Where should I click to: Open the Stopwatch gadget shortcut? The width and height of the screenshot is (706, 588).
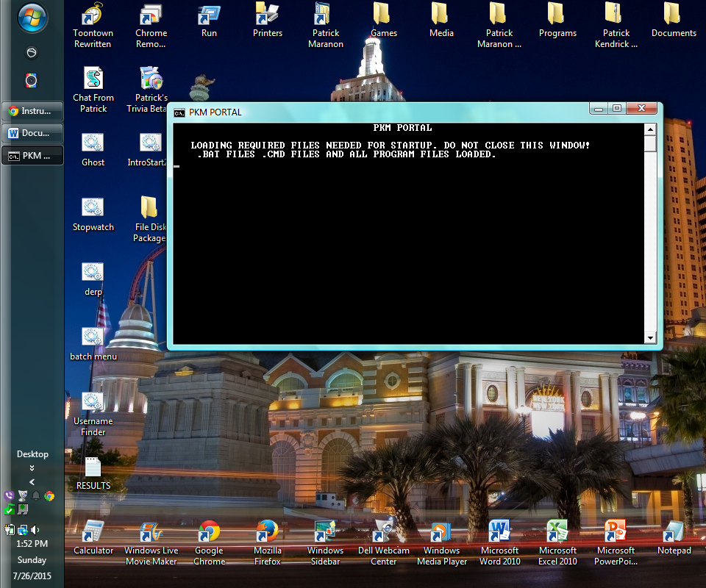(93, 207)
